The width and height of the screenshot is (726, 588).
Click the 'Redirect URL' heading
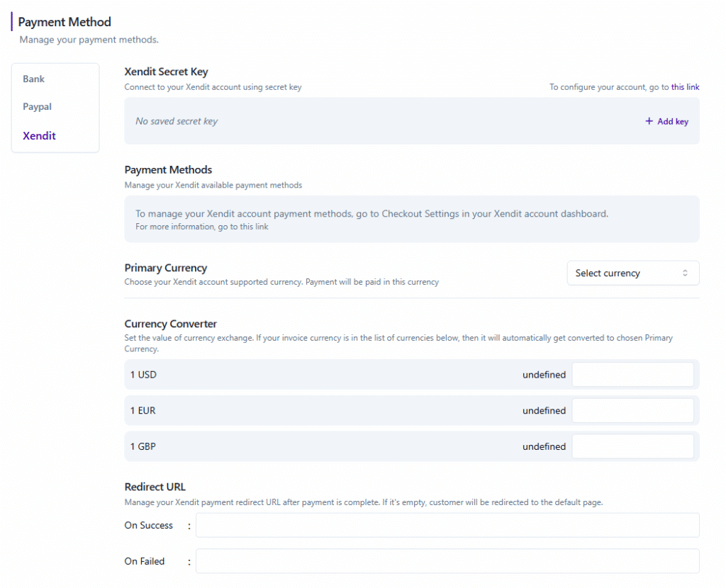(155, 487)
